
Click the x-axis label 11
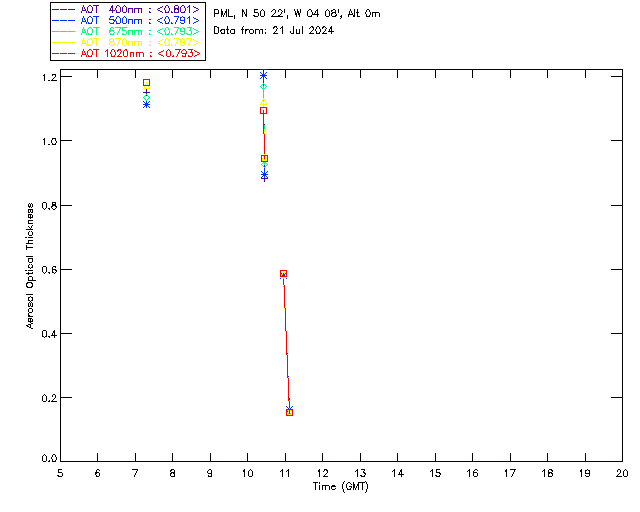point(285,473)
